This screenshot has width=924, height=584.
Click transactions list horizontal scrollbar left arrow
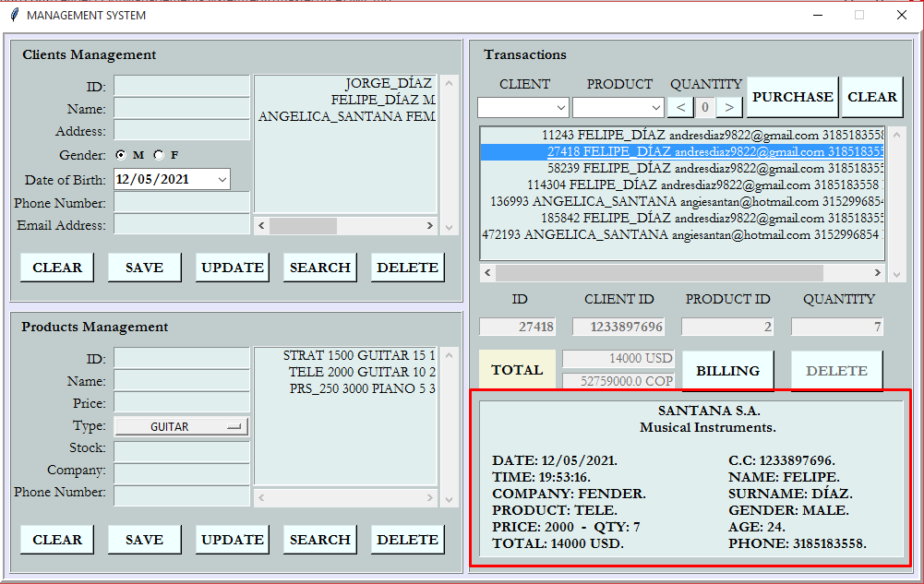[x=487, y=272]
